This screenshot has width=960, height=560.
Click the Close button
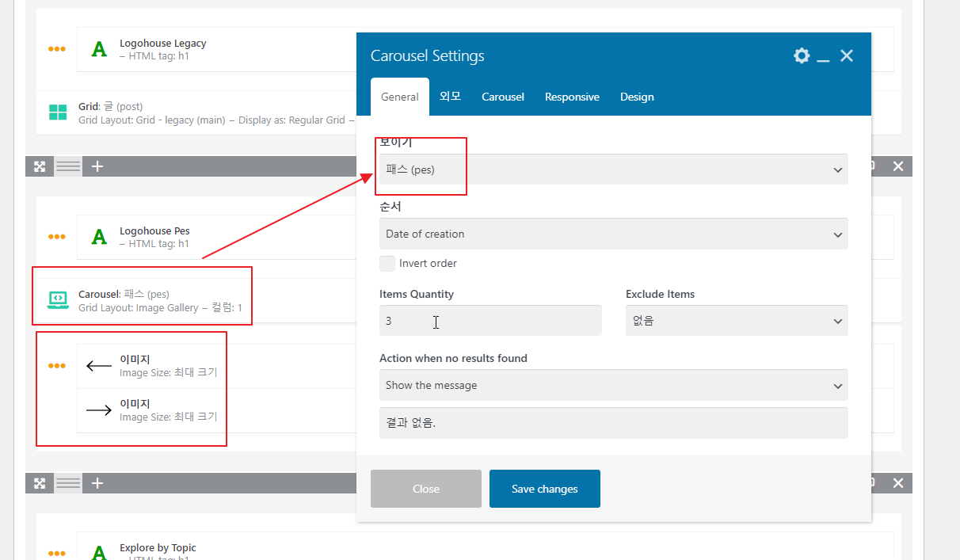[426, 489]
